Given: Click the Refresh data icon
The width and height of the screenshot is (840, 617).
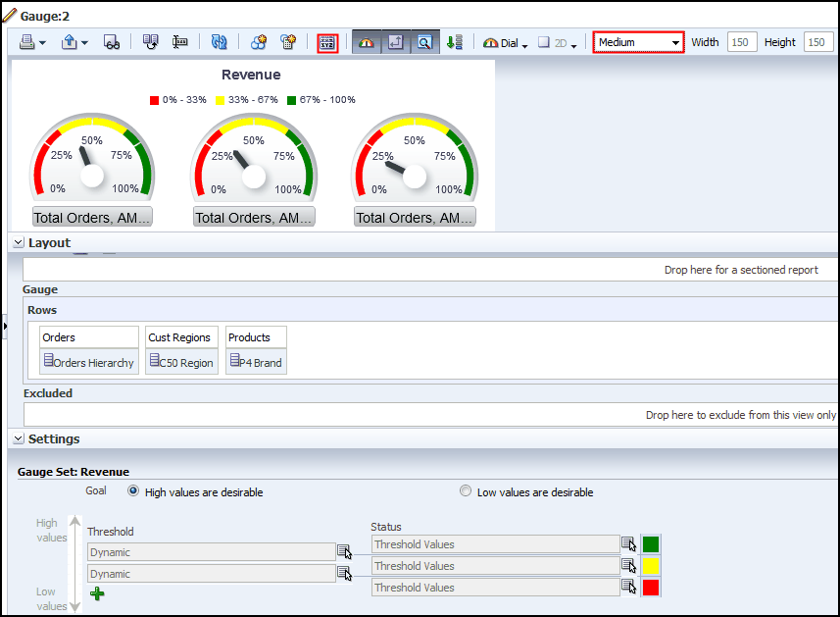Looking at the screenshot, I should tap(218, 42).
